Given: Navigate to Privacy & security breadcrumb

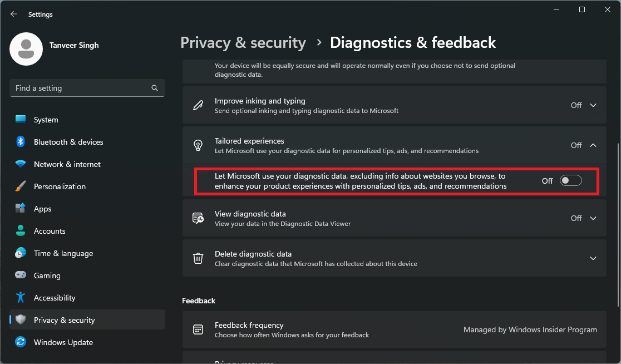Looking at the screenshot, I should pos(243,42).
